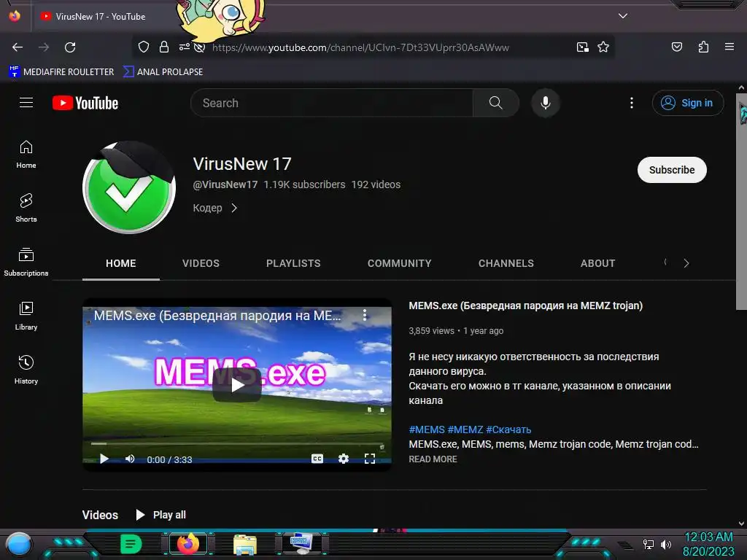Open Firefox application menu
The width and height of the screenshot is (747, 560).
click(729, 47)
